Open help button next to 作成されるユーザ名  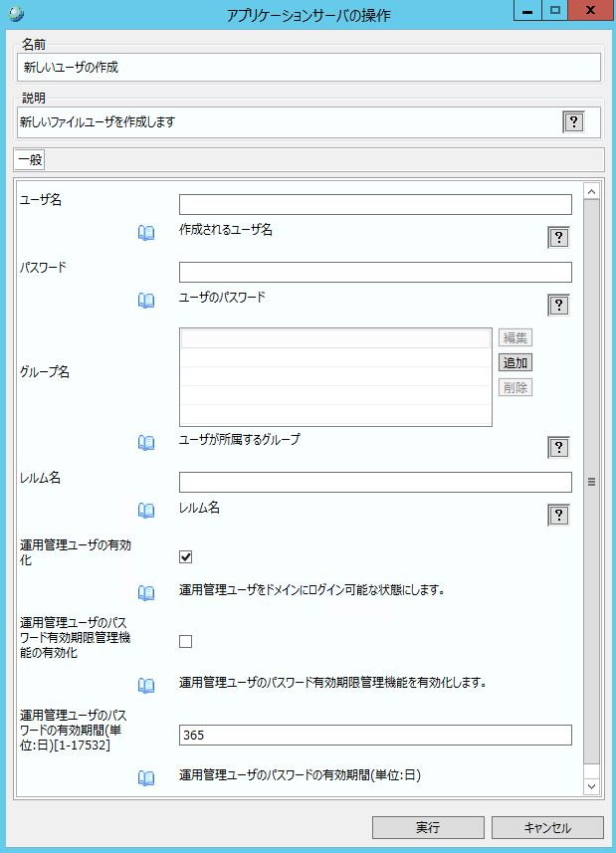coord(558,237)
